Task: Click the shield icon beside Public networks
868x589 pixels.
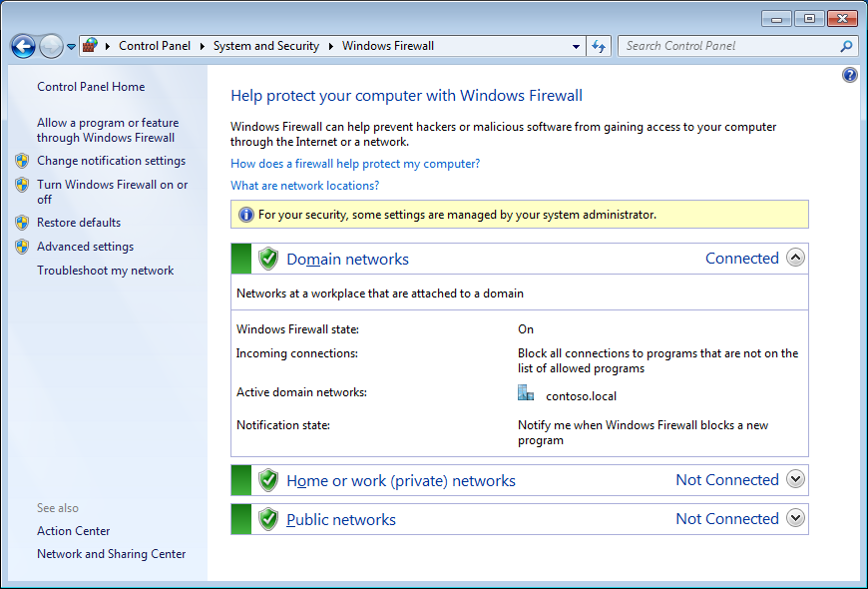Action: tap(267, 519)
